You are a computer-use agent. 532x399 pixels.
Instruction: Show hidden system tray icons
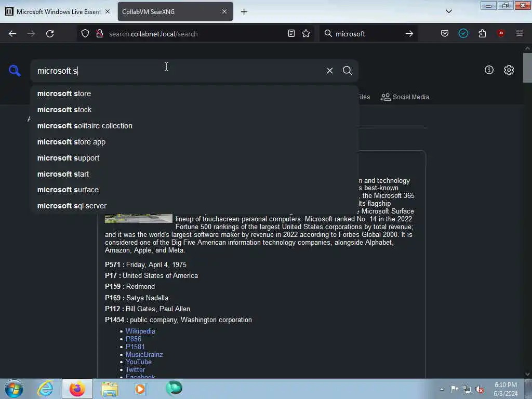click(x=442, y=390)
